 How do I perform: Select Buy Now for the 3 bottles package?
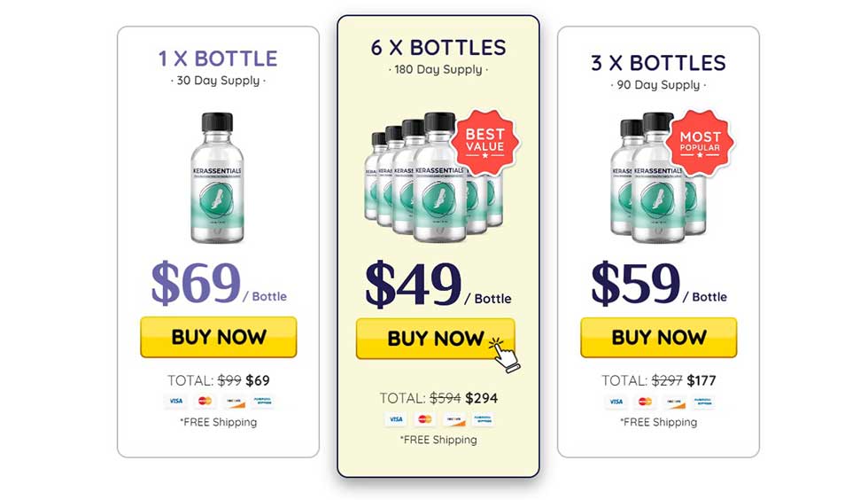[x=658, y=337]
